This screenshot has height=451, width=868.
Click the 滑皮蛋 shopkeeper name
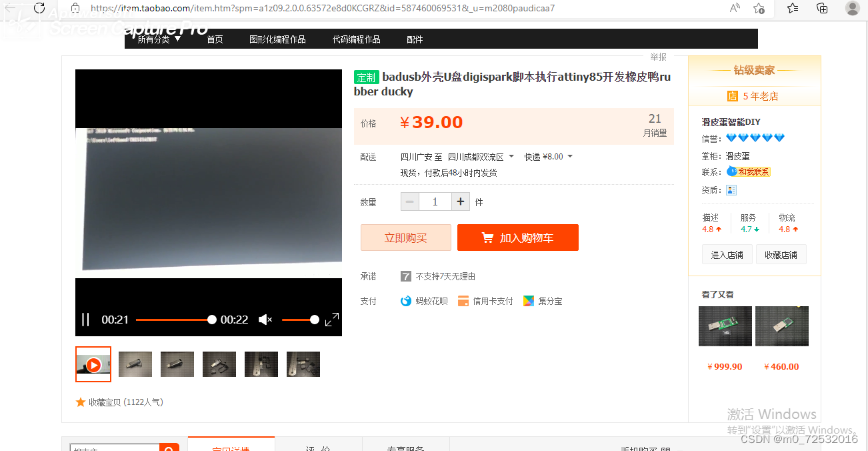click(738, 156)
